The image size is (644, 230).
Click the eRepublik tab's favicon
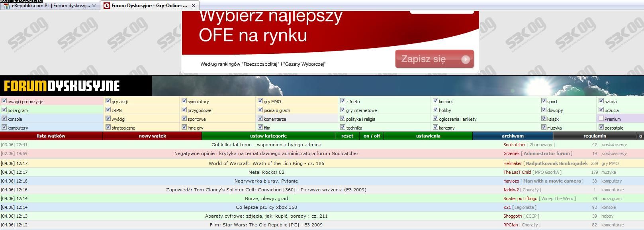click(7, 6)
